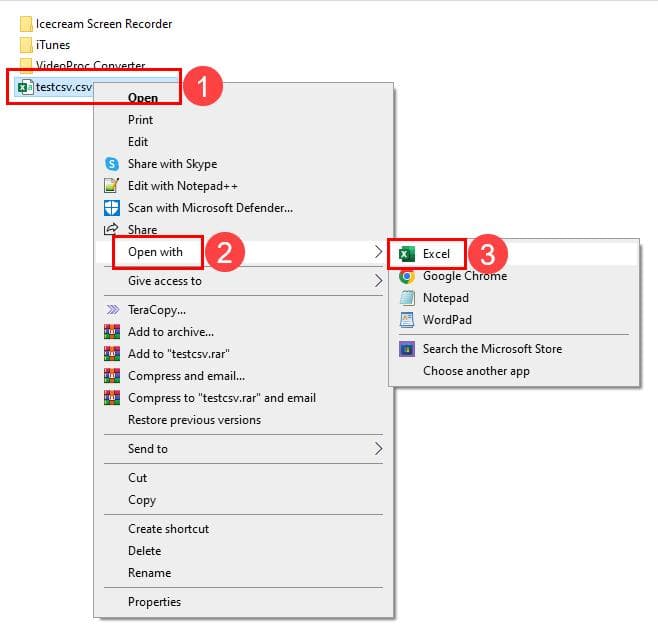Click WinRAR icon beside Add to "testcsv.rar"
658x642 pixels.
pyautogui.click(x=112, y=354)
